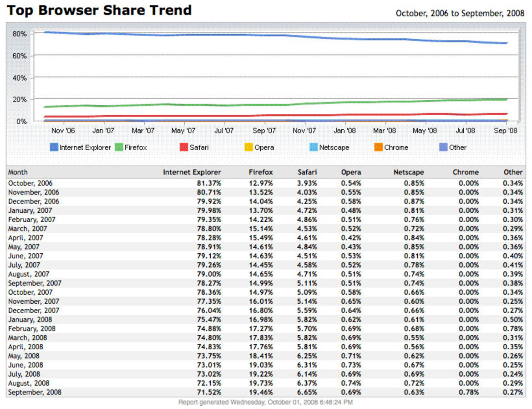Click the Chrome orange legend swatch
The height and width of the screenshot is (409, 532).
378,147
